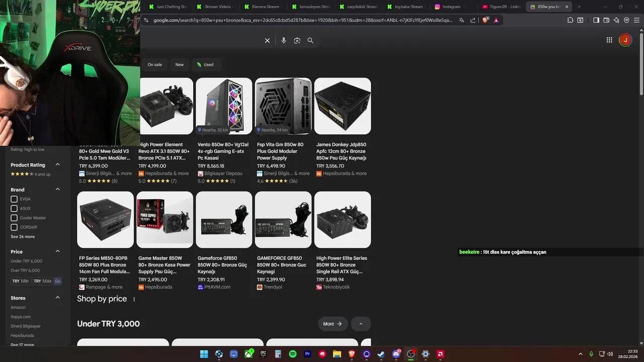
Task: Open Google Lens image search icon
Action: 297,41
